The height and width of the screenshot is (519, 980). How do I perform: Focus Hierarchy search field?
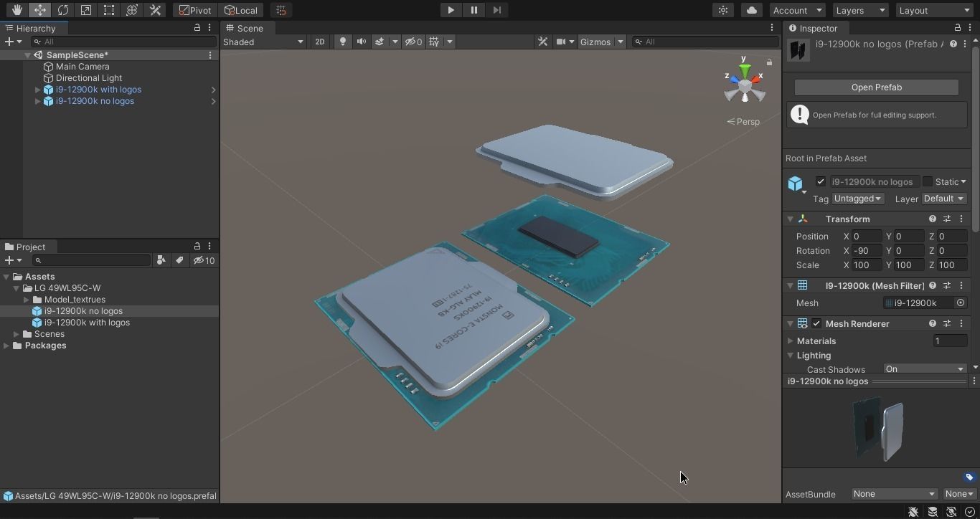pos(123,42)
